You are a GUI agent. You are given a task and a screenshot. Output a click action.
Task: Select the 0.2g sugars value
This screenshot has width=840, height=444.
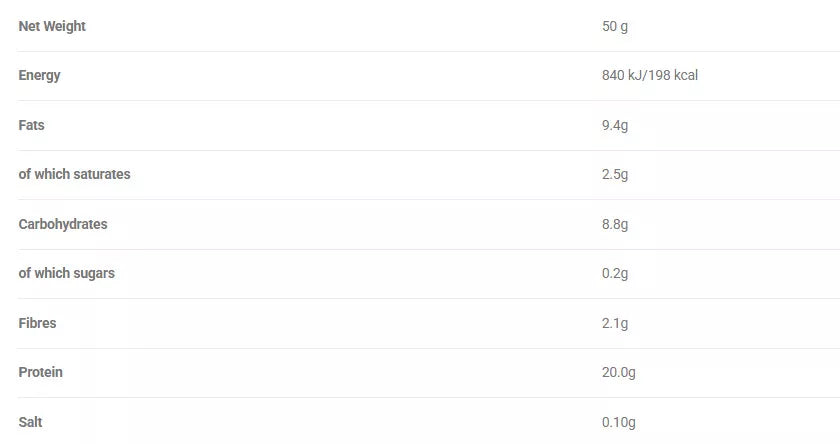(615, 273)
